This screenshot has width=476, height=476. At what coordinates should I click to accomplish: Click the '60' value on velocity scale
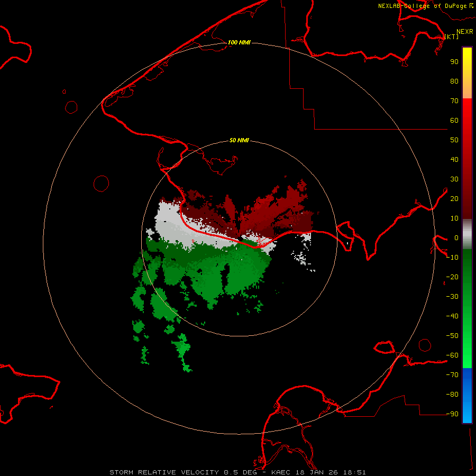coord(454,120)
